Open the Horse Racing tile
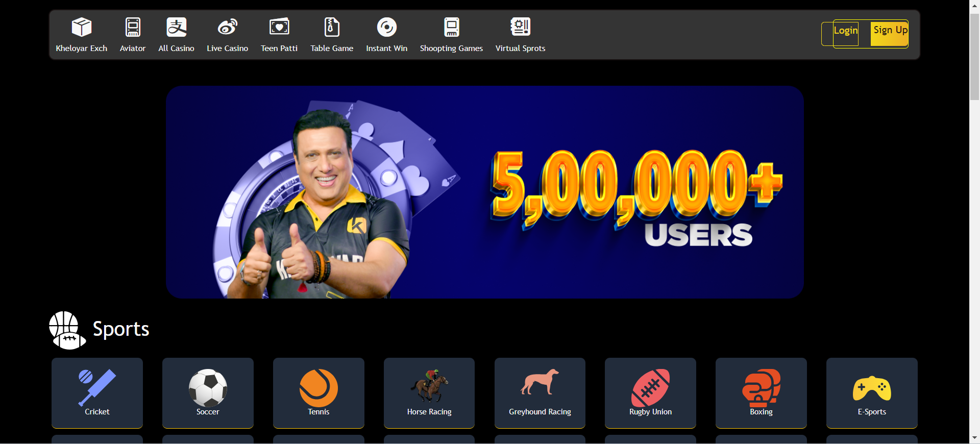This screenshot has height=444, width=980. coord(429,392)
